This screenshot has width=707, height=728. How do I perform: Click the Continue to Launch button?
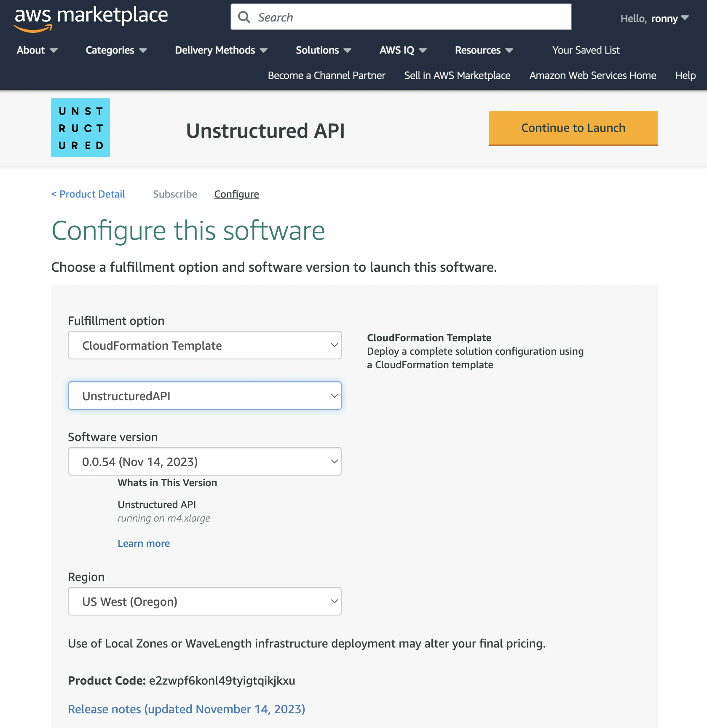coord(573,128)
